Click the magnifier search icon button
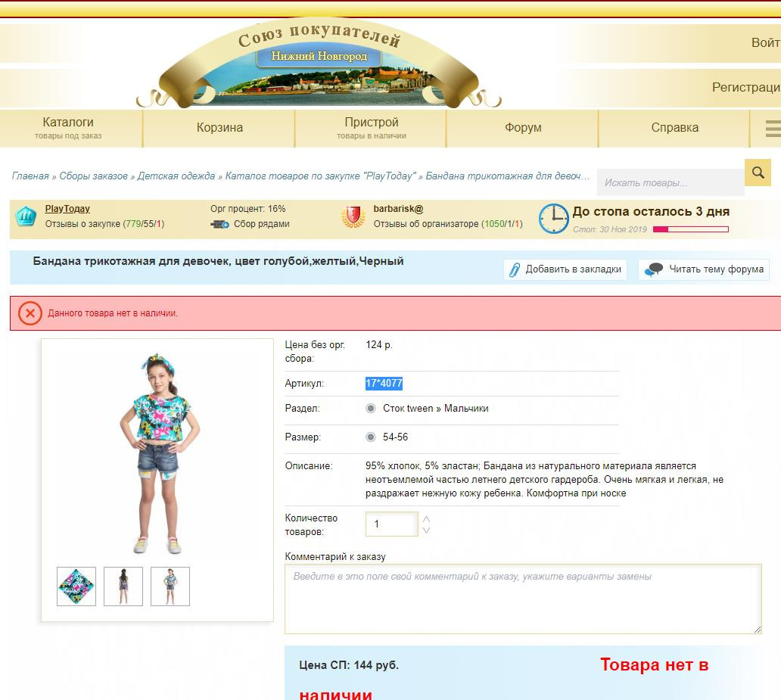 click(x=758, y=173)
